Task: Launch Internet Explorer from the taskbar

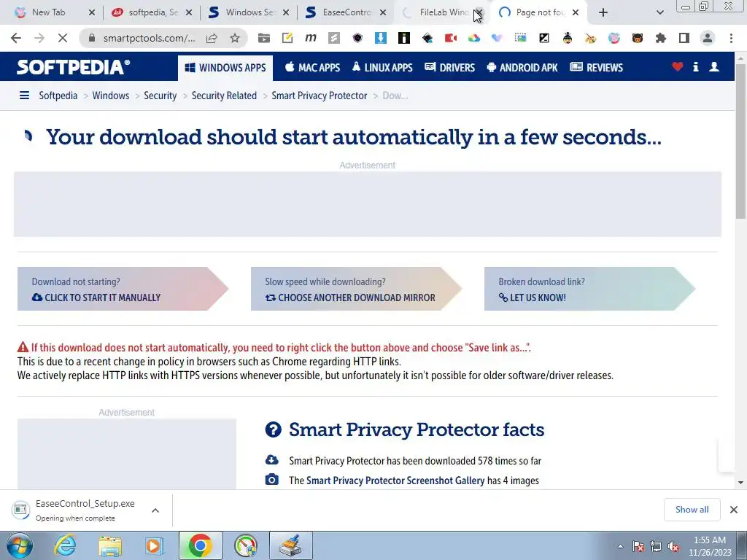Action: (x=64, y=545)
